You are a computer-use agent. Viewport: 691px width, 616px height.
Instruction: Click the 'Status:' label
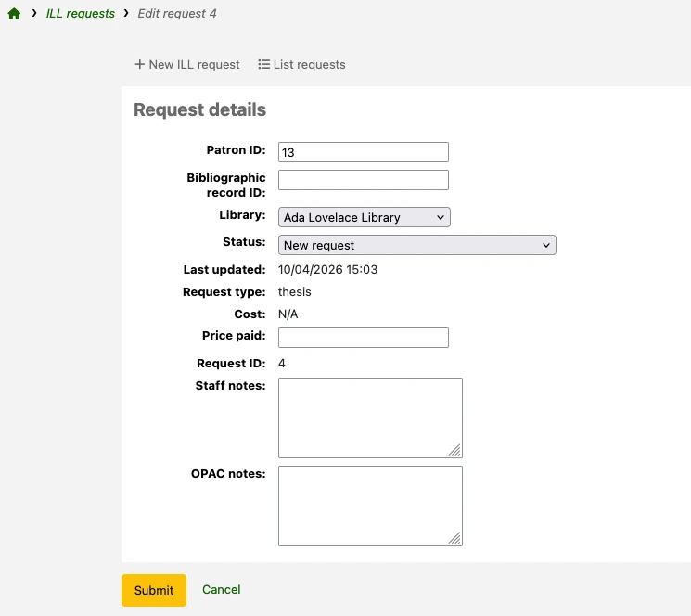(x=244, y=242)
